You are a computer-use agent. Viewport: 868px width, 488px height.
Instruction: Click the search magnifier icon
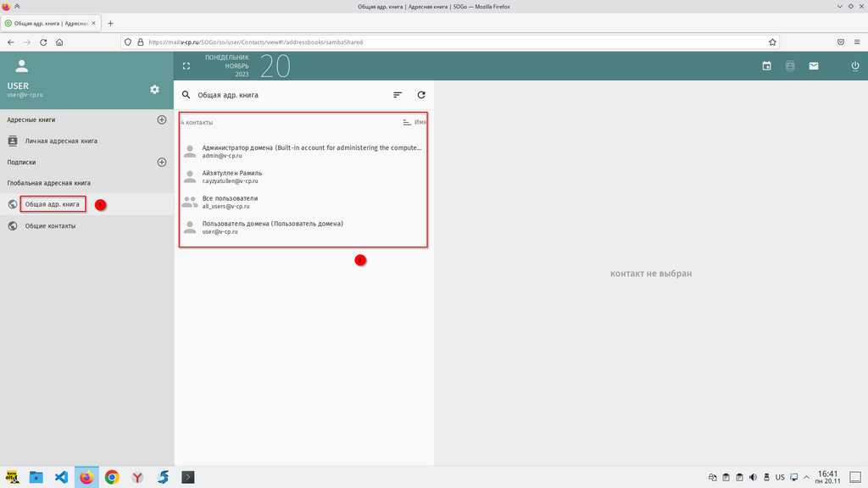pos(186,95)
